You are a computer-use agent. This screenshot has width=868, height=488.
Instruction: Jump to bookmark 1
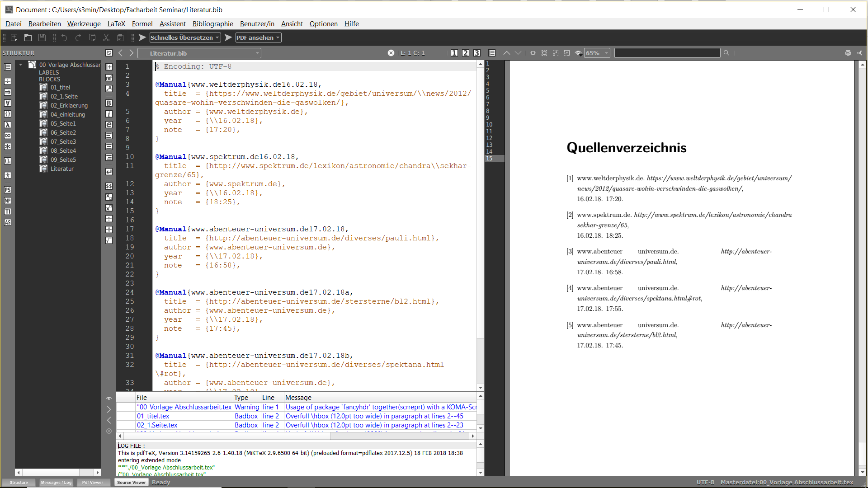[x=454, y=53]
